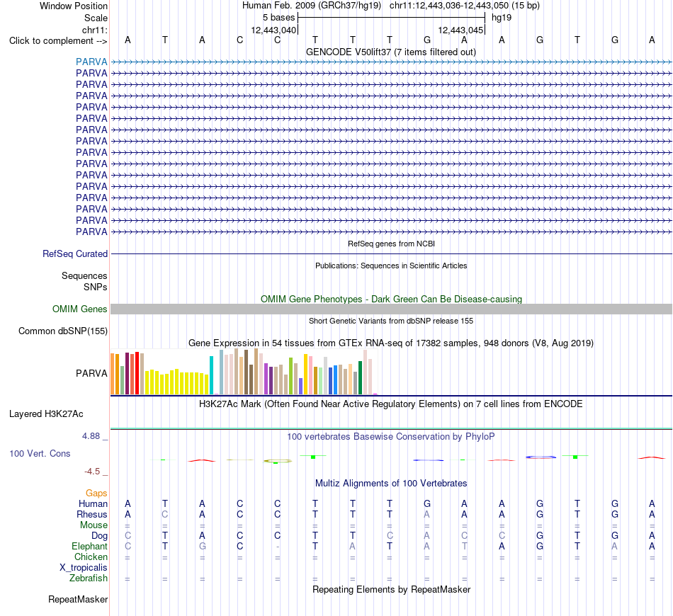The image size is (673, 616).
Task: Click the 'RefSeq Curated' track label
Action: (x=75, y=253)
